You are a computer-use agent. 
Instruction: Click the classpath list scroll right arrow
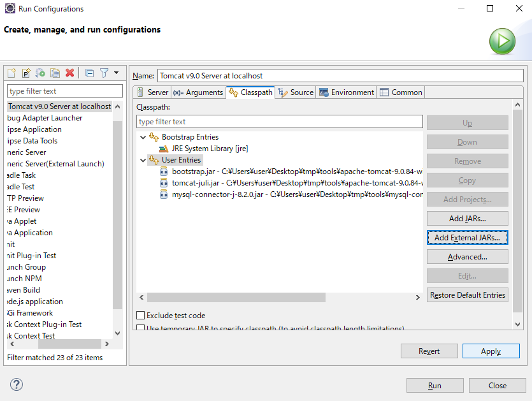tap(418, 298)
